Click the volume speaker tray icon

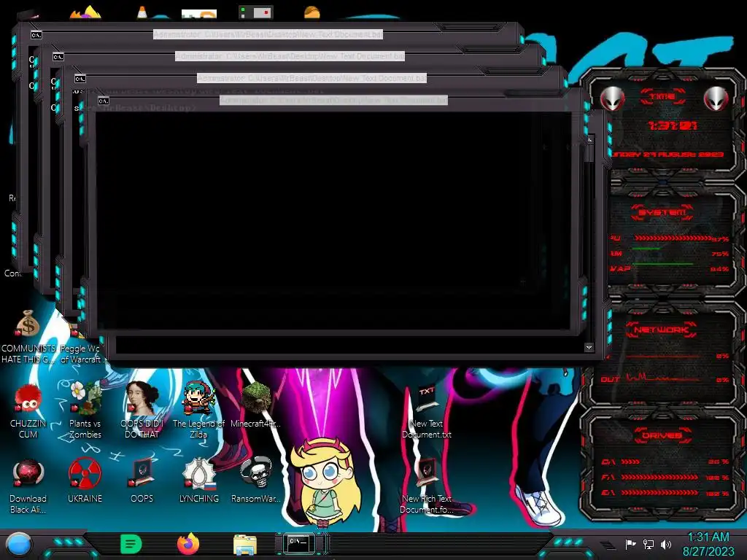pos(666,544)
